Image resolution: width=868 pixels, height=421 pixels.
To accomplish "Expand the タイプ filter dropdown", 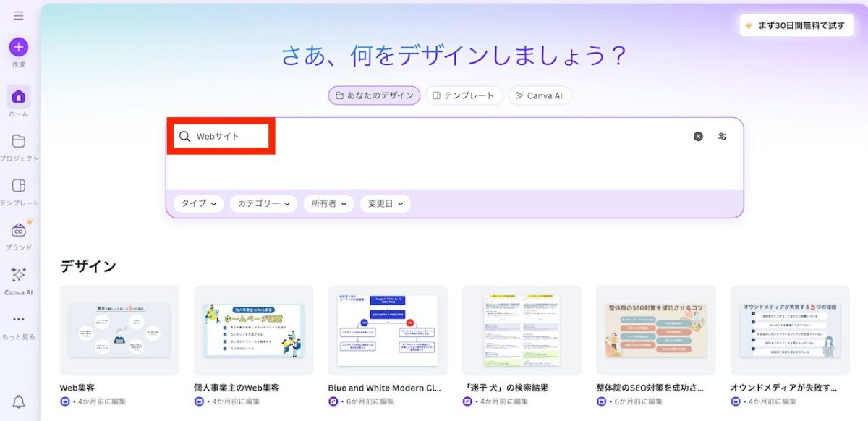I will pos(198,204).
